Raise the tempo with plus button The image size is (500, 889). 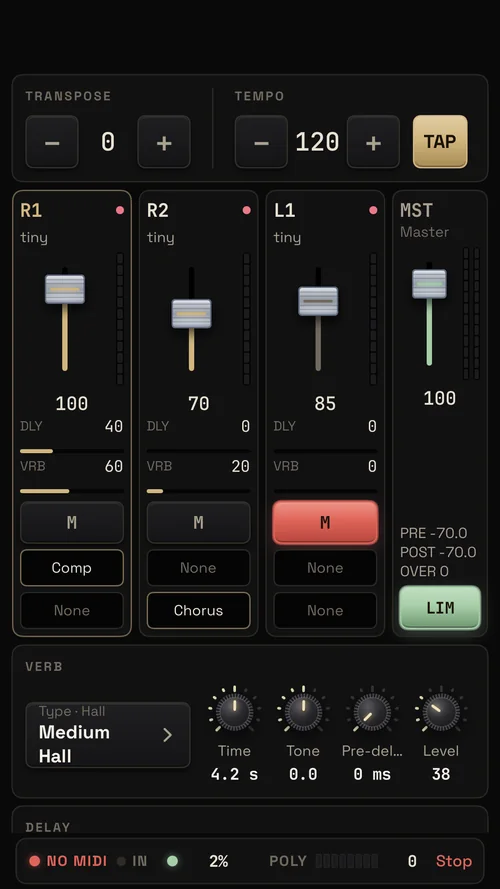click(x=373, y=142)
